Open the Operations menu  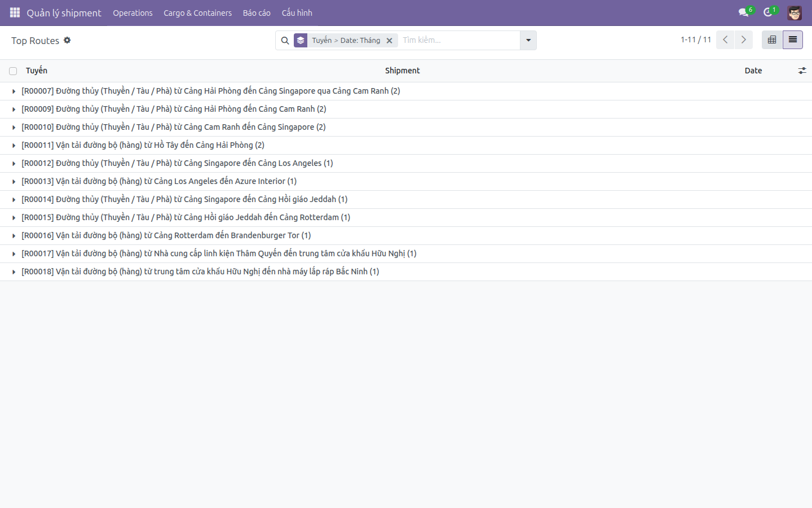pyautogui.click(x=133, y=12)
